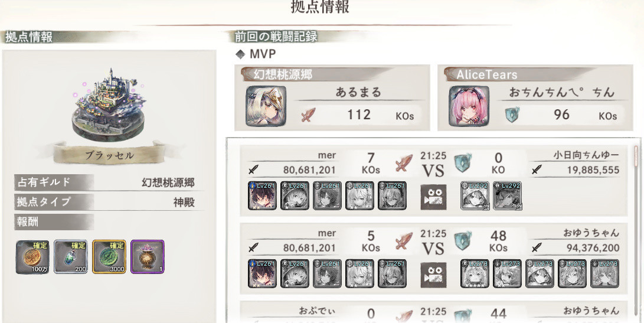Select the blue potion 200 reward icon
Screen dimensions: 644x323
pyautogui.click(x=71, y=257)
